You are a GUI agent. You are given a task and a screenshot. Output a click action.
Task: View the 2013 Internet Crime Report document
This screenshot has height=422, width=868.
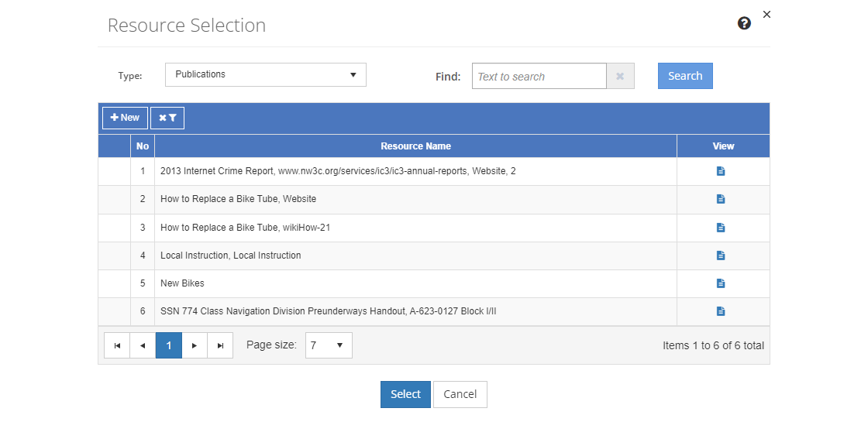tap(721, 171)
